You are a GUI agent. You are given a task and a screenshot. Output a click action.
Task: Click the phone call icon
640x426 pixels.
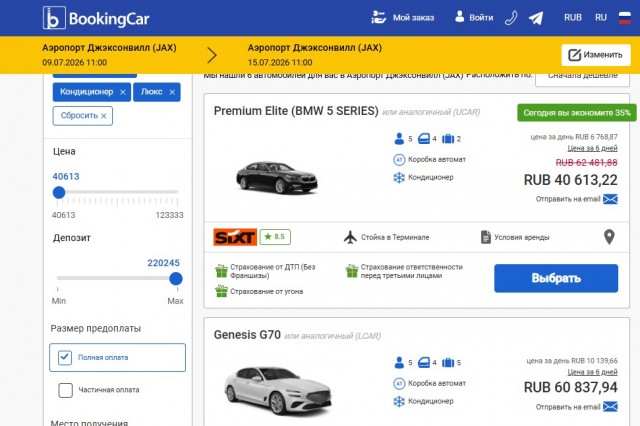(511, 18)
